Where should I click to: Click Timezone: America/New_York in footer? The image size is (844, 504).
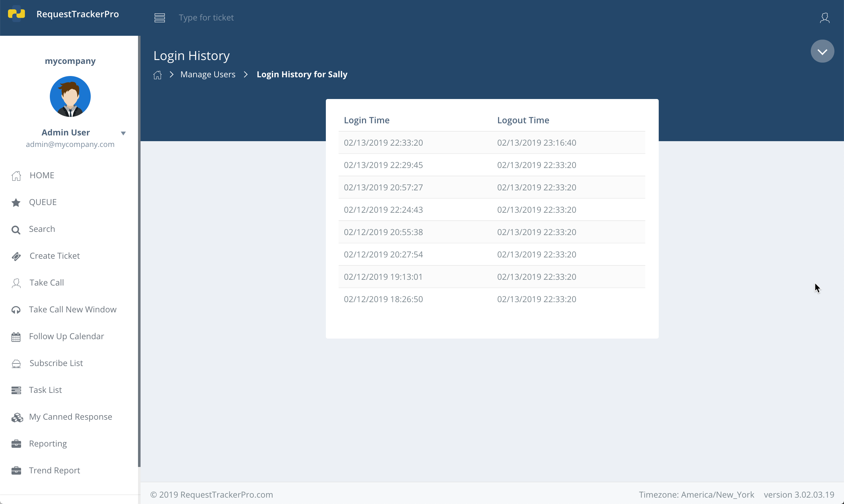[696, 495]
